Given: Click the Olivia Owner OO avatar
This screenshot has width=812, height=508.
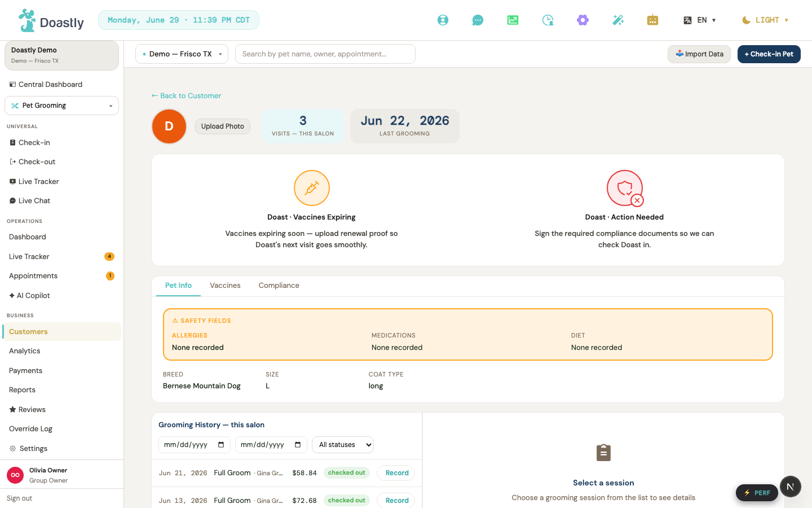Looking at the screenshot, I should (x=15, y=475).
